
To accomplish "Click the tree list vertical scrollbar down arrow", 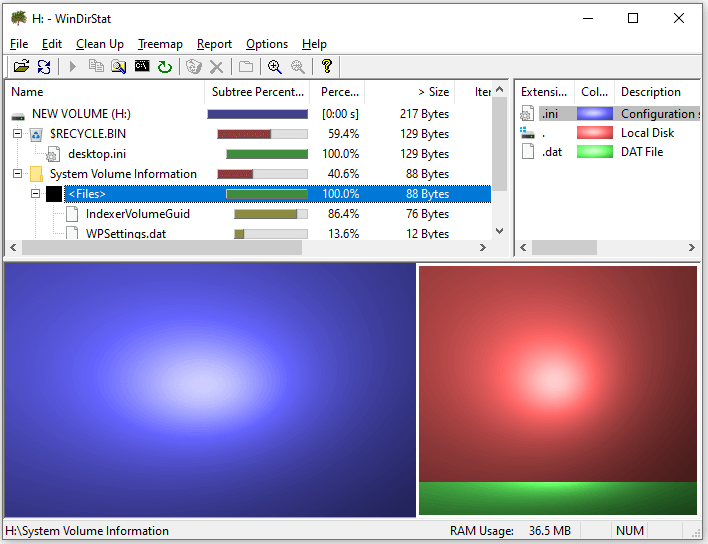I will coord(499,231).
